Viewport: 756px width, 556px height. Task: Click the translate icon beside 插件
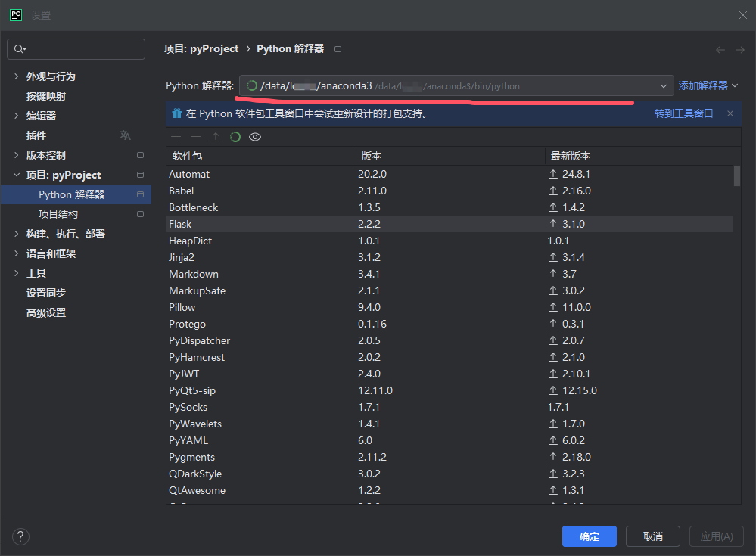tap(126, 135)
